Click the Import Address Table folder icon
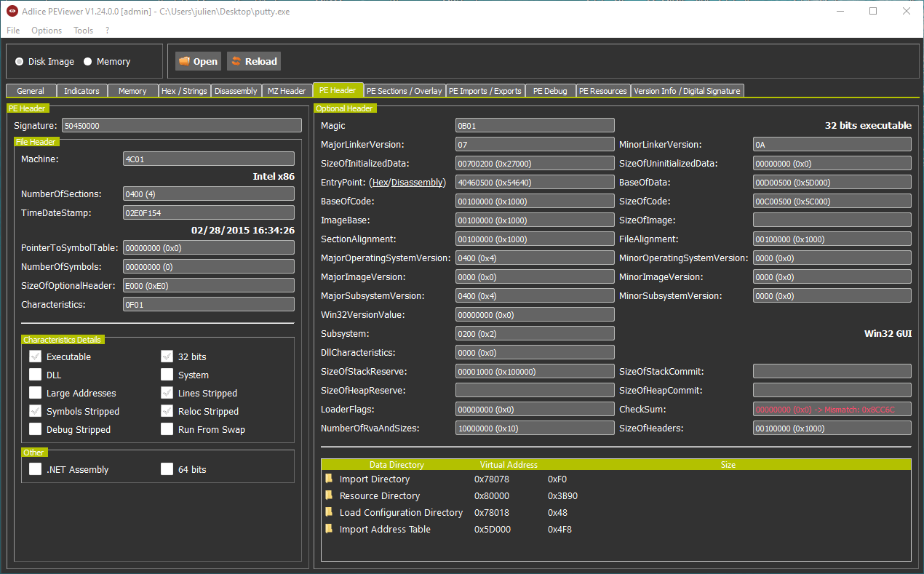 [x=329, y=529]
